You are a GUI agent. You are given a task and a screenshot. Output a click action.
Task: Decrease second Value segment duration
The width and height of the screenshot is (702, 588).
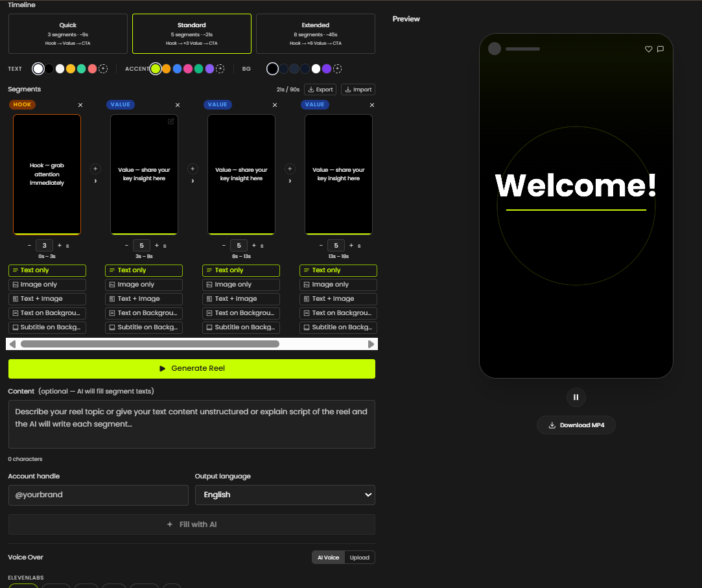pyautogui.click(x=224, y=246)
